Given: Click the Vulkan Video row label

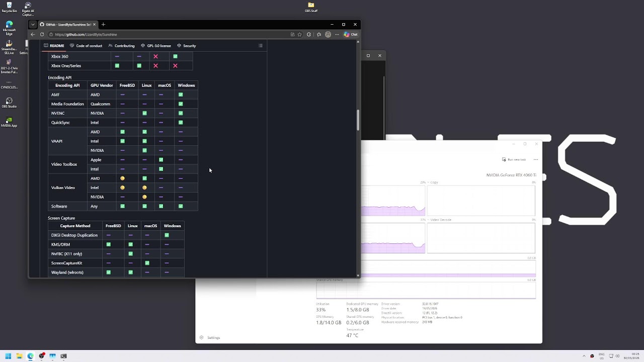Looking at the screenshot, I should pos(63,188).
